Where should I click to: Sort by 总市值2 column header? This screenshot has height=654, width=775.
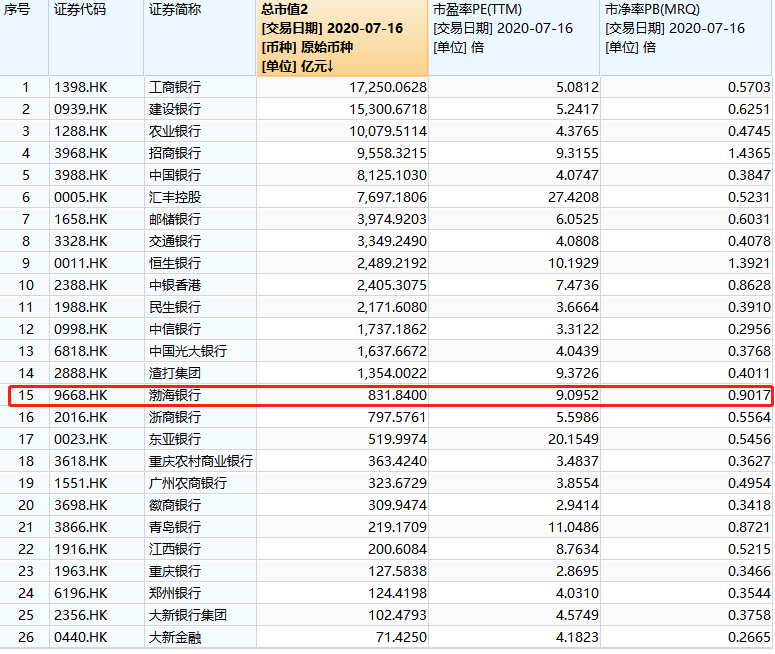tap(342, 38)
